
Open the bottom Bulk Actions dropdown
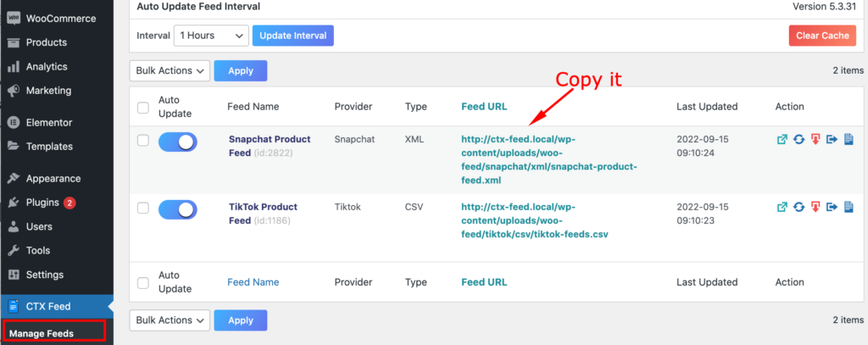170,320
